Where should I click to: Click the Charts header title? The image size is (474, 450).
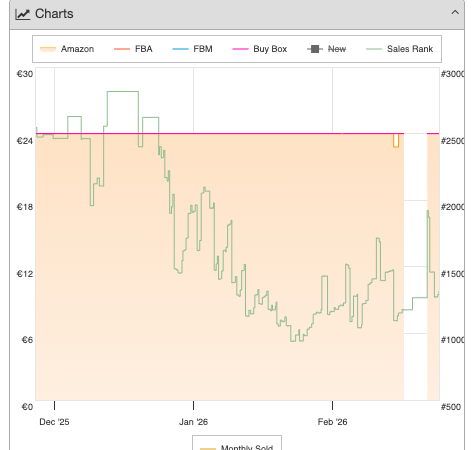[x=54, y=14]
